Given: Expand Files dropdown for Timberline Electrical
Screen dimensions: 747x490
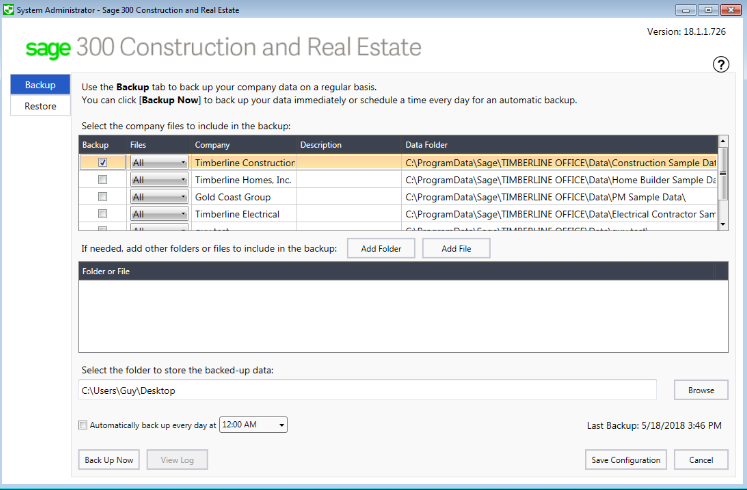Looking at the screenshot, I should [x=159, y=214].
